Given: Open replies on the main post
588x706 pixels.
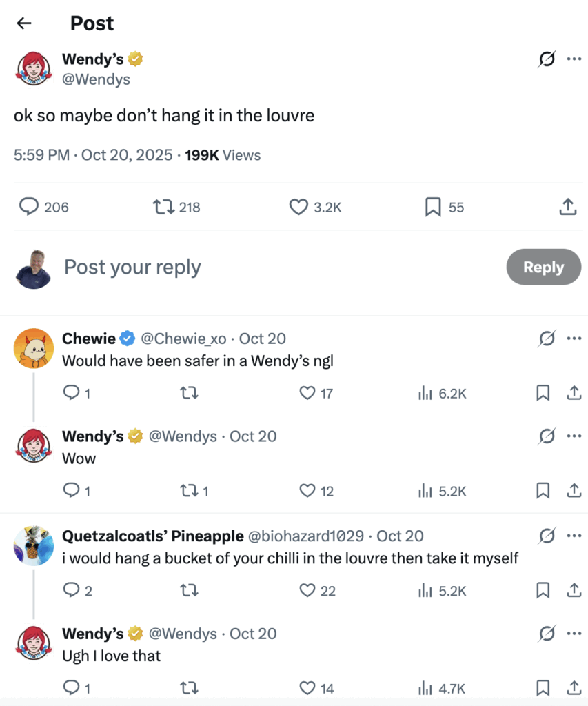Looking at the screenshot, I should [28, 207].
